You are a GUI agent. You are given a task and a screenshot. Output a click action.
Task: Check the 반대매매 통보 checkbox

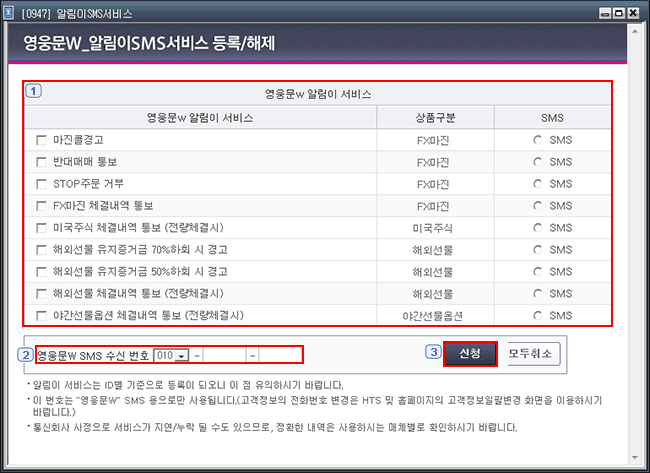click(41, 162)
